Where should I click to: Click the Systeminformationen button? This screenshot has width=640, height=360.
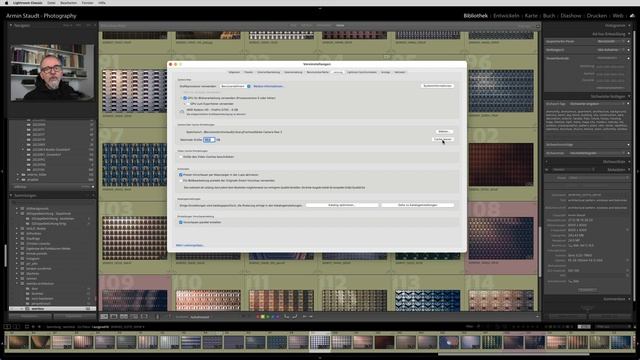437,86
